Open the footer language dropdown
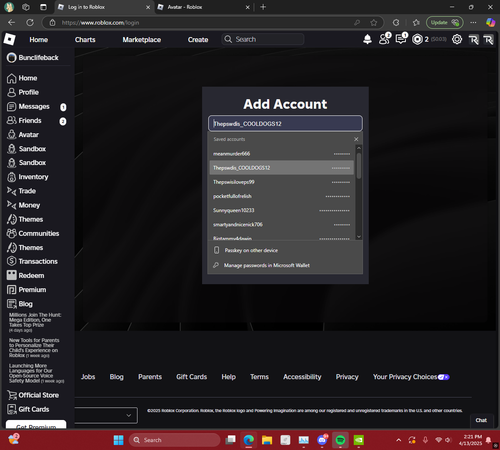 [106, 415]
